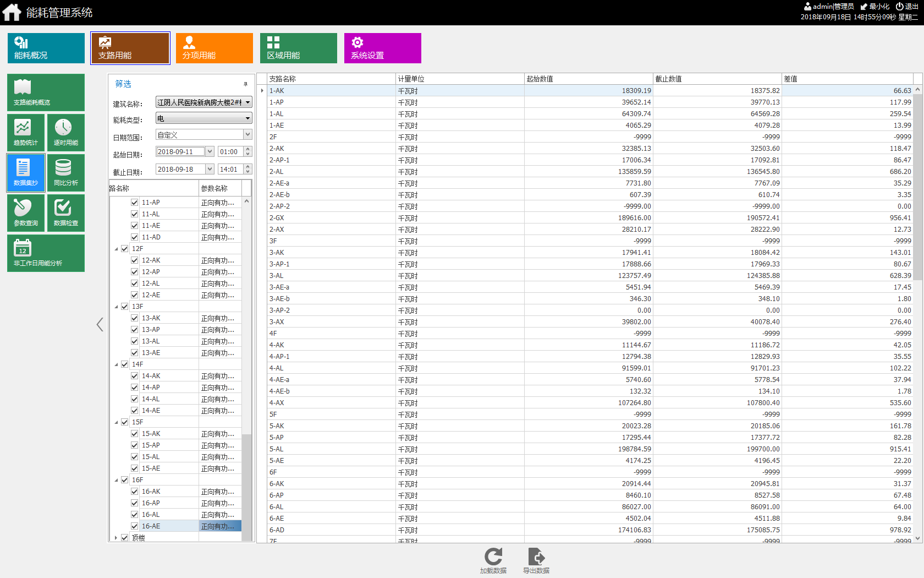The width and height of the screenshot is (924, 578).
Task: Switch to the 分项用能 tab
Action: (214, 48)
